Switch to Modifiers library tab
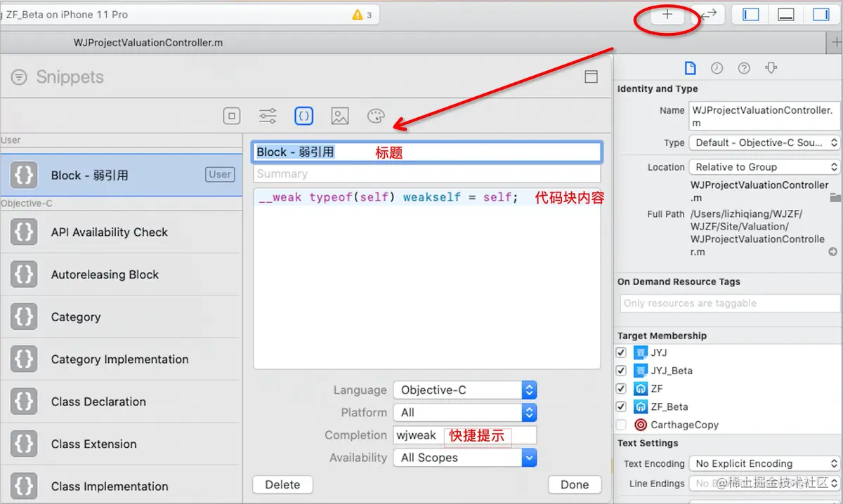The width and height of the screenshot is (843, 504). click(268, 117)
